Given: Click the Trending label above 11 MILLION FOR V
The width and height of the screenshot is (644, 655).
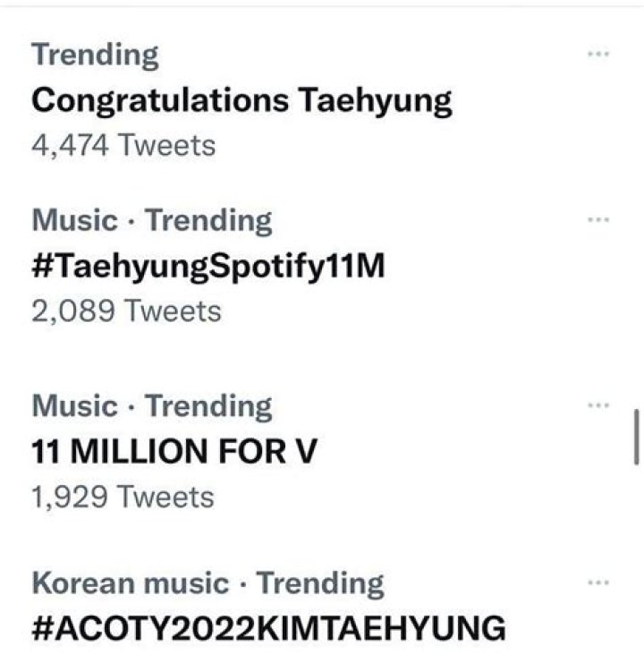Looking at the screenshot, I should [x=208, y=406].
